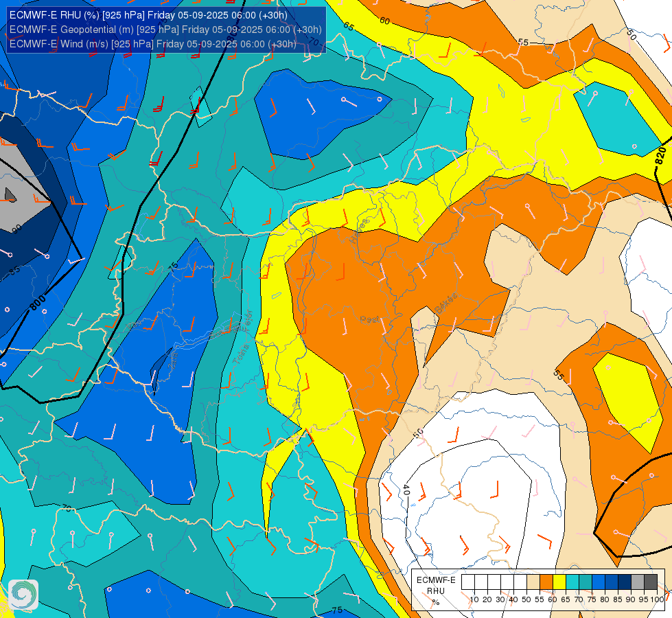Click the 65 contour label above the yellow band

point(349,26)
